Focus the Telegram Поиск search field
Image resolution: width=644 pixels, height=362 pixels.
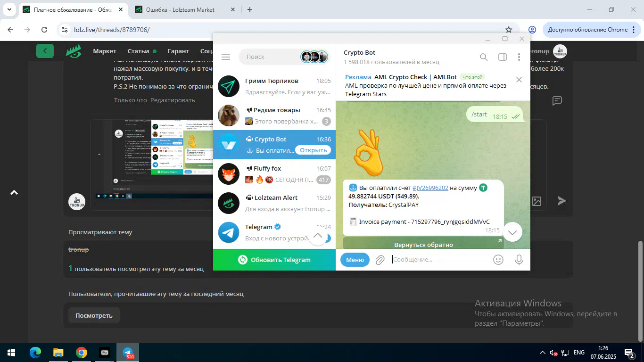pyautogui.click(x=269, y=57)
